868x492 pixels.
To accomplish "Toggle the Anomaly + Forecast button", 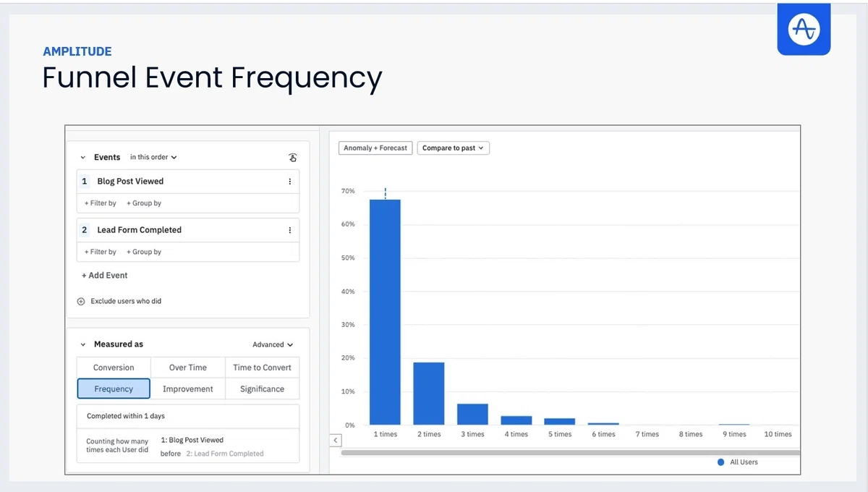I will pyautogui.click(x=375, y=148).
